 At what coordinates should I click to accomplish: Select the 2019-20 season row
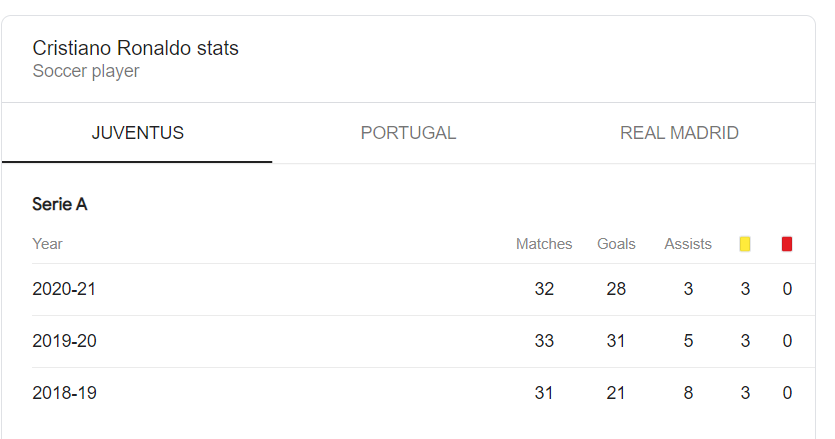[423, 341]
